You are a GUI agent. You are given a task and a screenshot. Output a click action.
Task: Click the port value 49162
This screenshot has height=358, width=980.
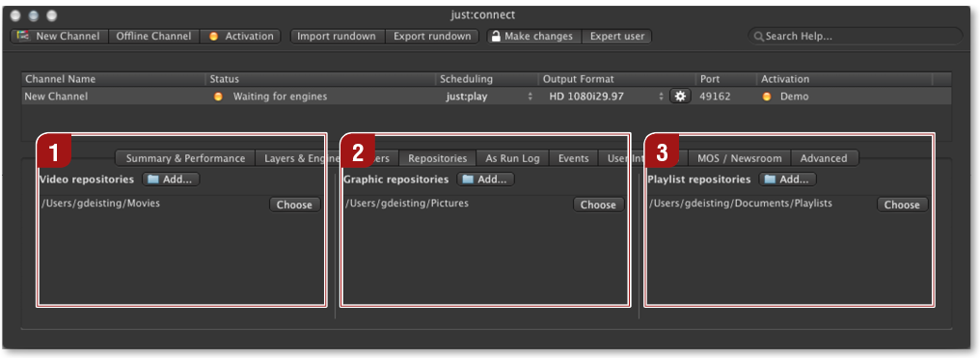[x=715, y=96]
